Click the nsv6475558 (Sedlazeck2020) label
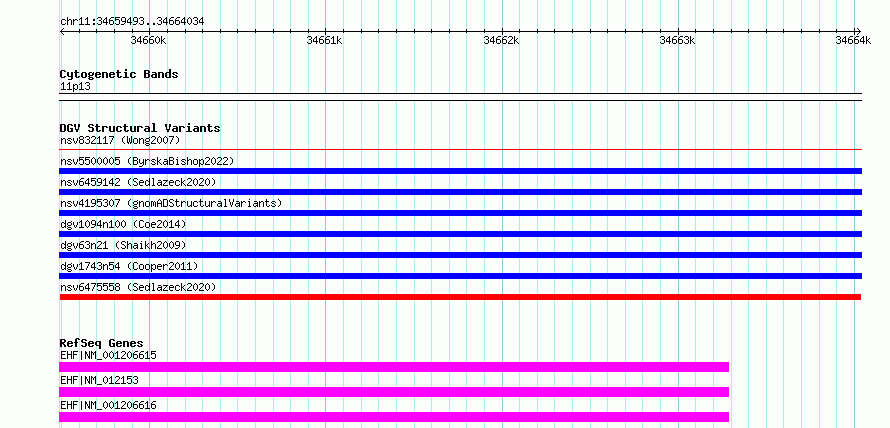The image size is (890, 428). pyautogui.click(x=138, y=287)
